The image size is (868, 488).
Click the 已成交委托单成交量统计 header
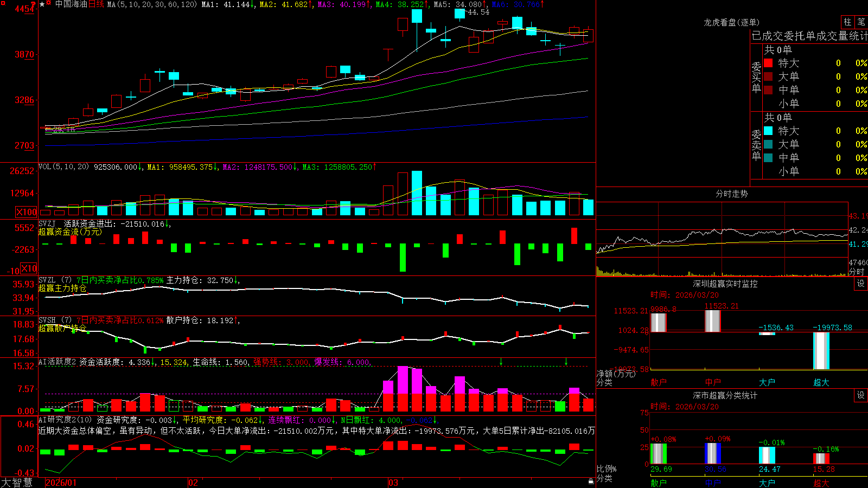tap(809, 36)
